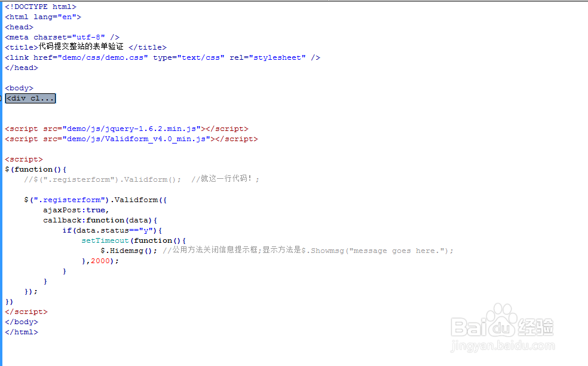
Task: Expand the folded "<div cl..." code block
Action: point(30,98)
